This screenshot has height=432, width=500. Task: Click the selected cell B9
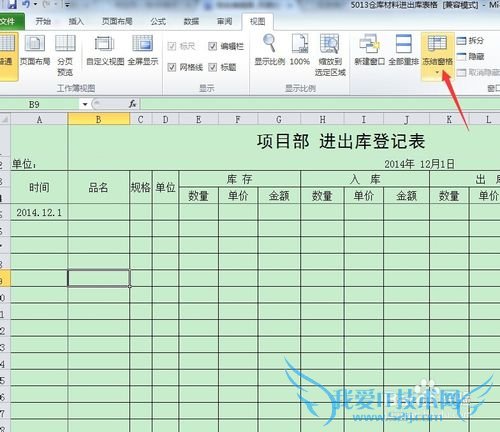tap(99, 279)
